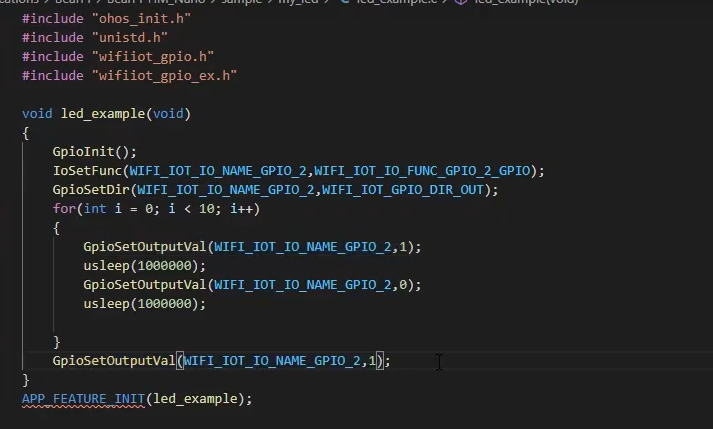Click the i++ increment expression
The width and height of the screenshot is (713, 429).
(x=241, y=209)
